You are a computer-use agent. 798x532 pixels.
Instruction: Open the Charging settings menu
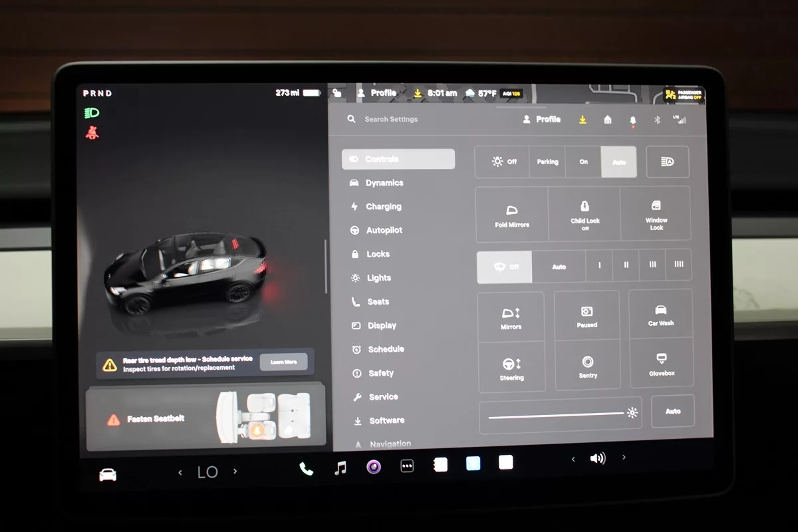pos(383,207)
